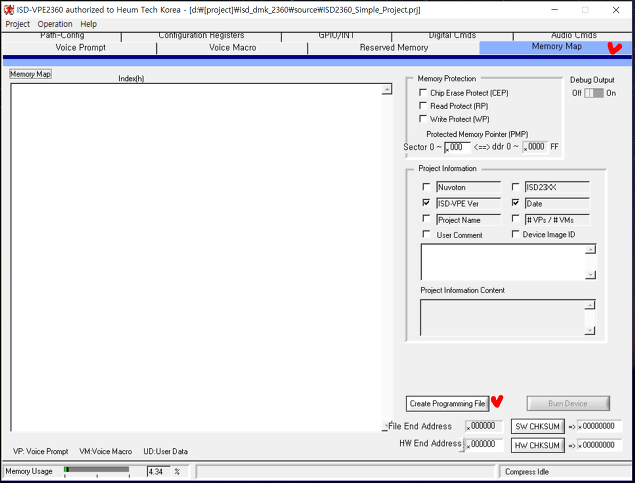The width and height of the screenshot is (635, 483).
Task: Enable Read Protect (RP) checkbox
Action: (x=423, y=106)
